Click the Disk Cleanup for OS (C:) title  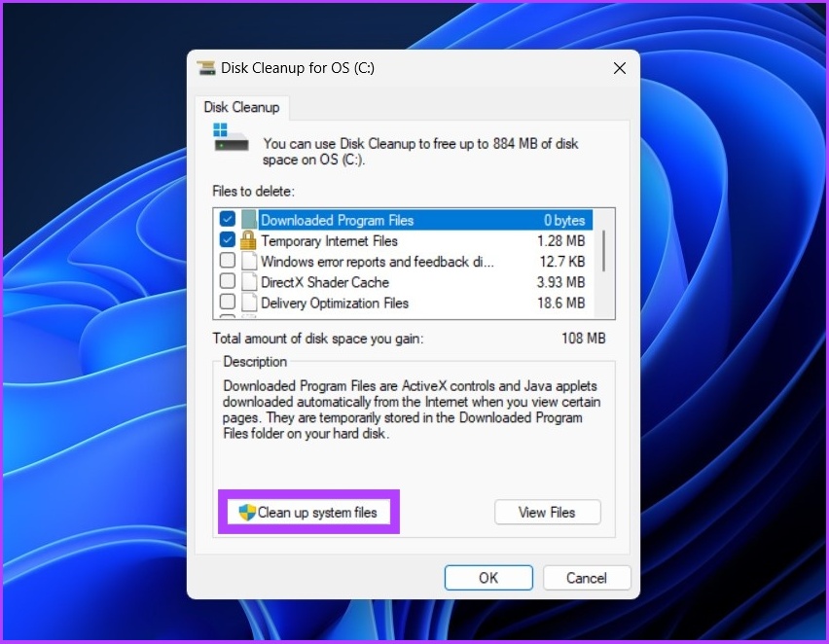click(x=298, y=68)
